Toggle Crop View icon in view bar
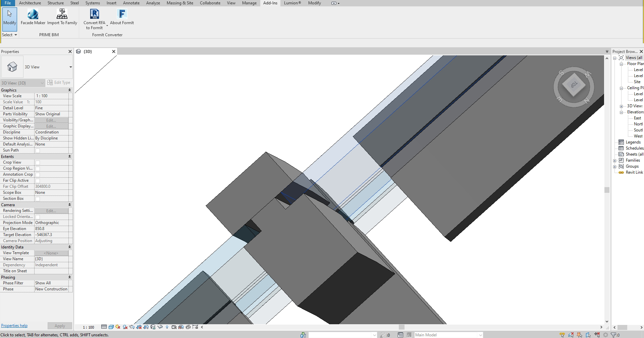 pos(139,327)
